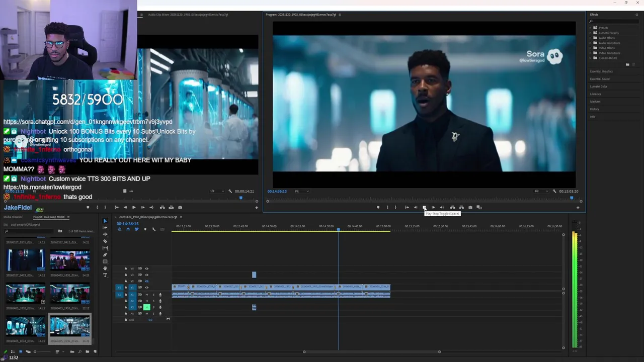This screenshot has height=362, width=644.
Task: Toggle V4 track output eye
Action: coord(147,268)
